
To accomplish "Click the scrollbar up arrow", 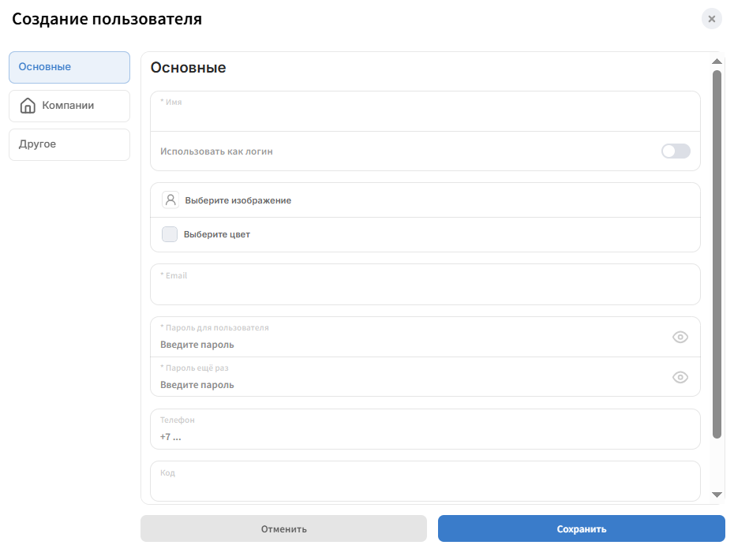I will (x=717, y=62).
